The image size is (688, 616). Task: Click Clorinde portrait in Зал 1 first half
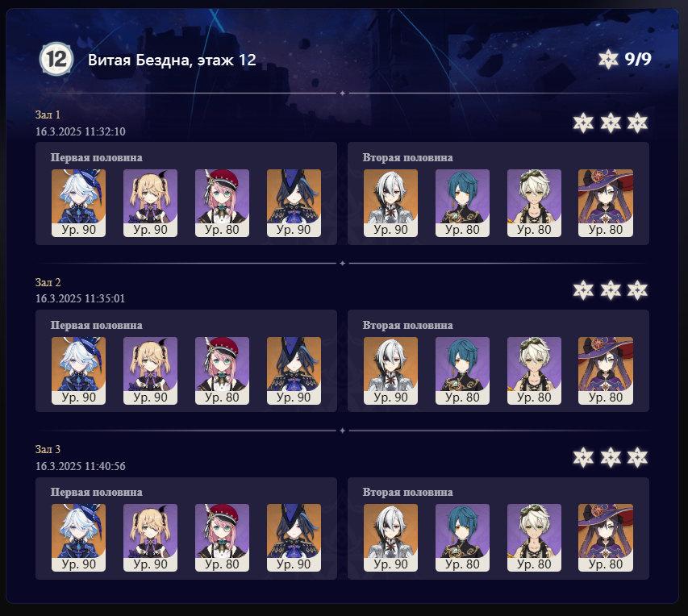(294, 203)
